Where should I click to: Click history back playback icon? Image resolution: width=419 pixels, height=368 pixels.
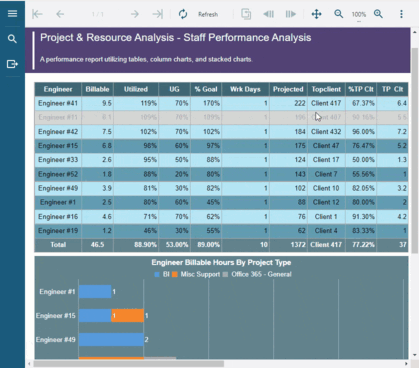(x=268, y=14)
